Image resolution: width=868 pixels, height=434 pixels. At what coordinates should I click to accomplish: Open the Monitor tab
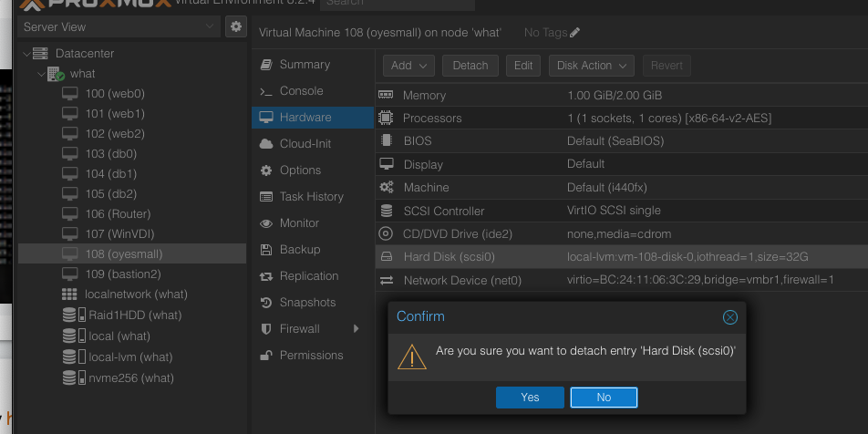point(313,223)
